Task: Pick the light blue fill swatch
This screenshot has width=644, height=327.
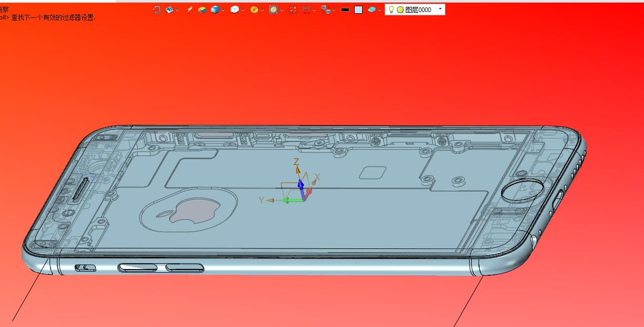Action: click(358, 9)
